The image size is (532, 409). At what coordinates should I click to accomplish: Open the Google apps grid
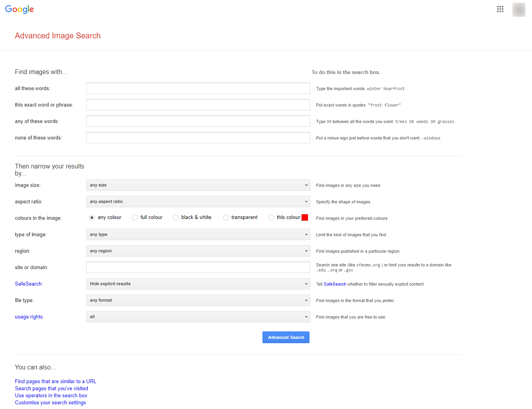point(500,9)
